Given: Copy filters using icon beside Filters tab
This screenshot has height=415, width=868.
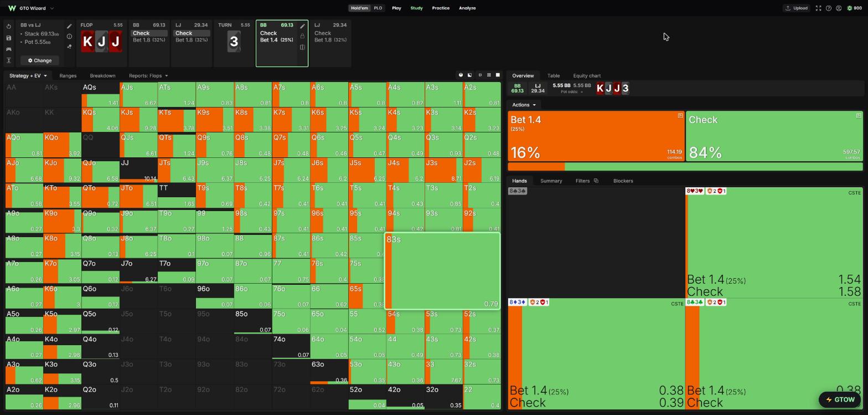Looking at the screenshot, I should 596,181.
